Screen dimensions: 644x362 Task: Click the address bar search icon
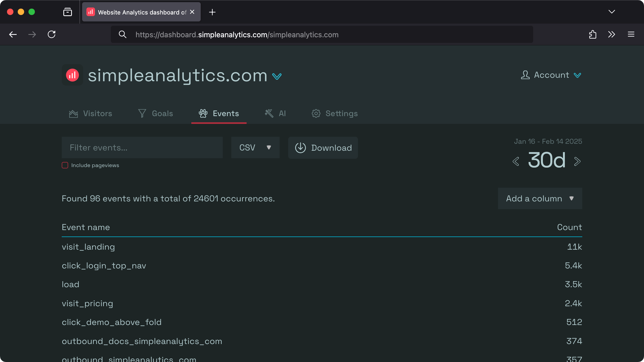pos(123,34)
